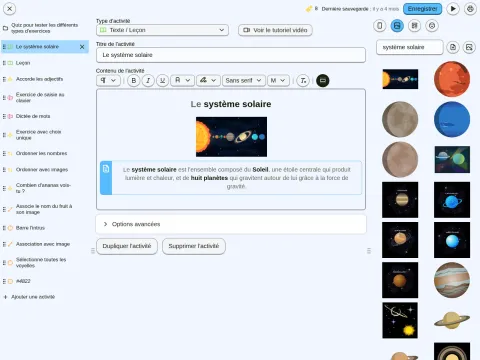Click the drag handle of Leçon row
Viewport: 480px width, 360px height.
click(4, 63)
